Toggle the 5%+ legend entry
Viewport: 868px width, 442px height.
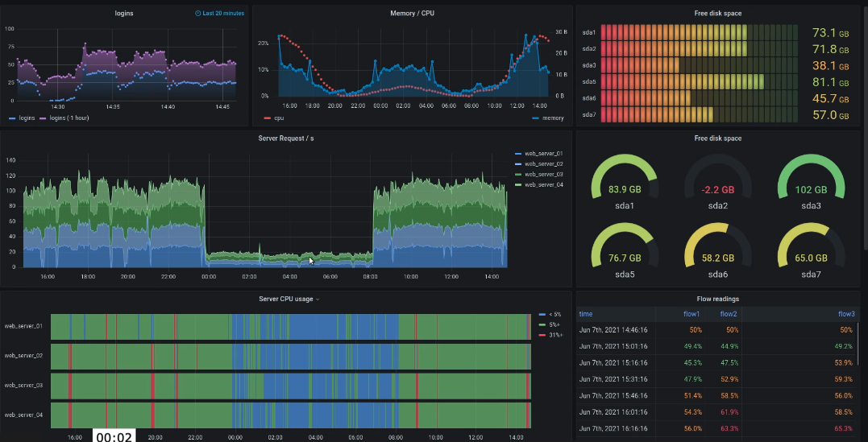(x=554, y=324)
